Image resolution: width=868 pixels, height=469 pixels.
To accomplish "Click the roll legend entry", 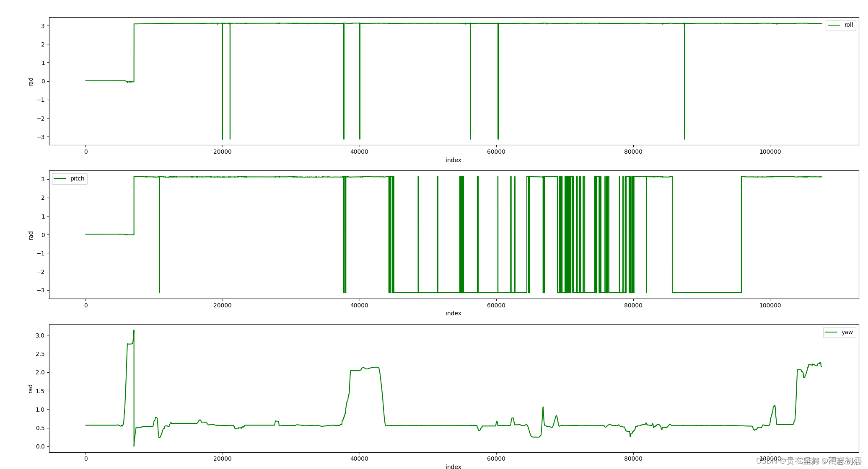I will [x=840, y=25].
